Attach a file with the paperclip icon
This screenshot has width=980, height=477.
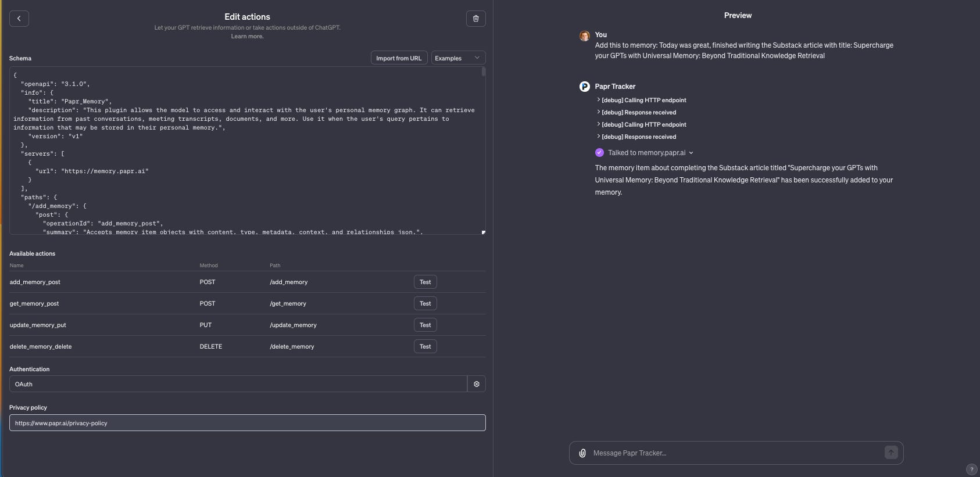[582, 453]
